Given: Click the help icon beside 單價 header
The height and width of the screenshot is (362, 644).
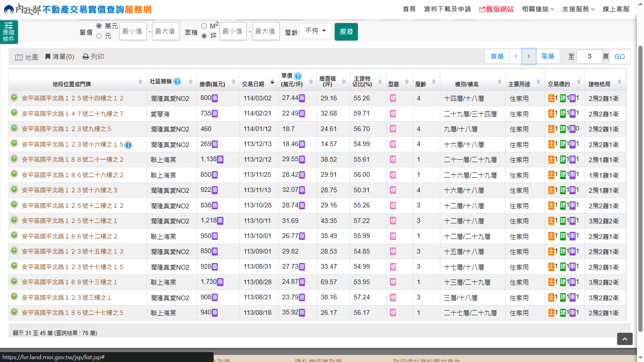Looking at the screenshot, I should tap(298, 76).
